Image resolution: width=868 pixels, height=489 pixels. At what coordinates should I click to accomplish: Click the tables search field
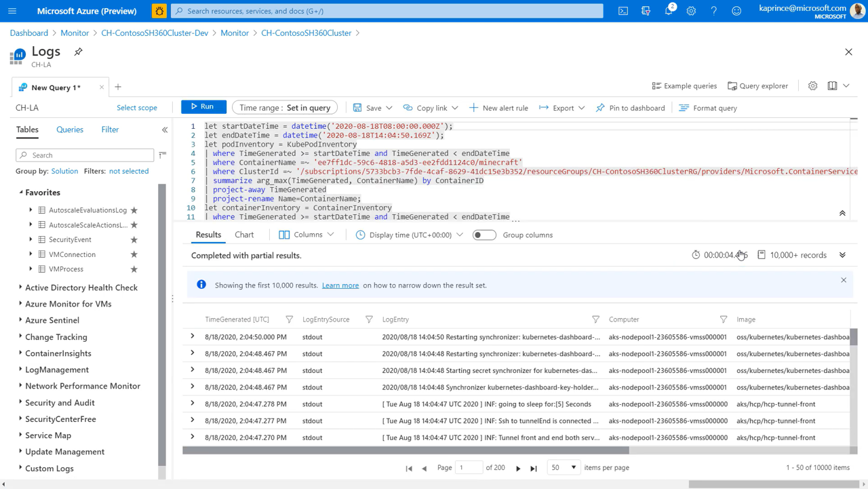point(85,155)
